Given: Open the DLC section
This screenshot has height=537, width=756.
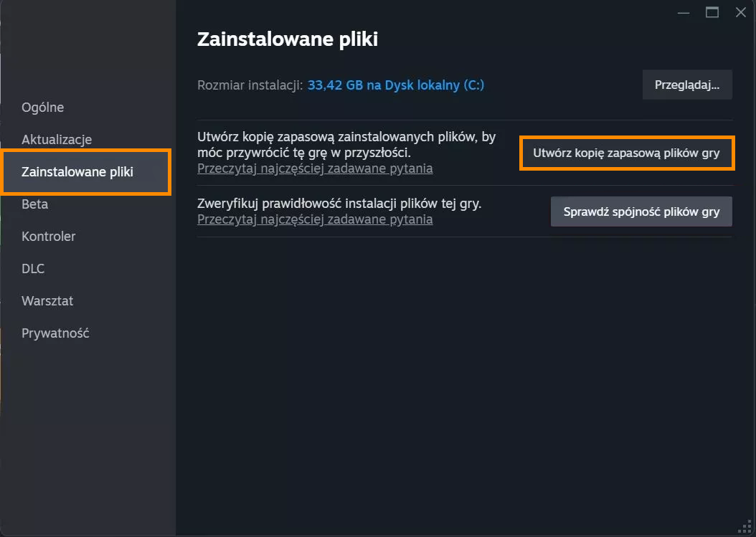Looking at the screenshot, I should point(33,268).
